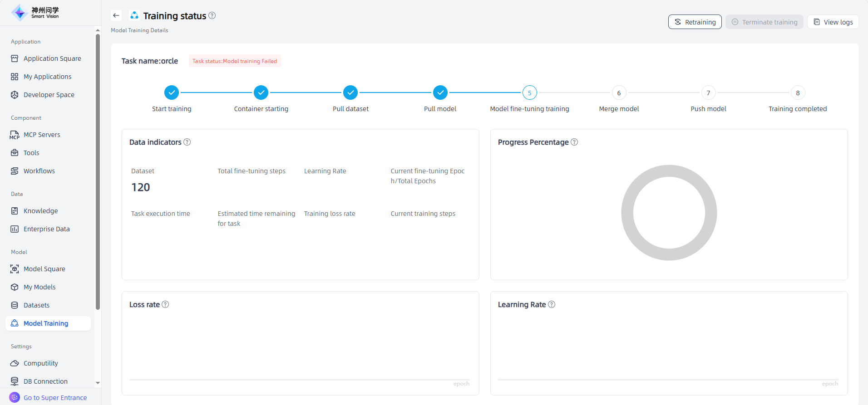Open View logs
Screen dimensions: 868x405
pos(833,22)
